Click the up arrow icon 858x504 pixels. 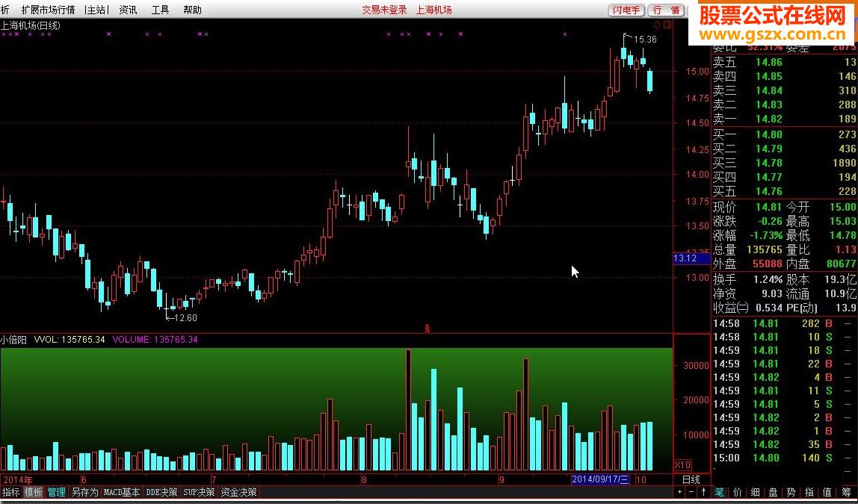click(704, 493)
